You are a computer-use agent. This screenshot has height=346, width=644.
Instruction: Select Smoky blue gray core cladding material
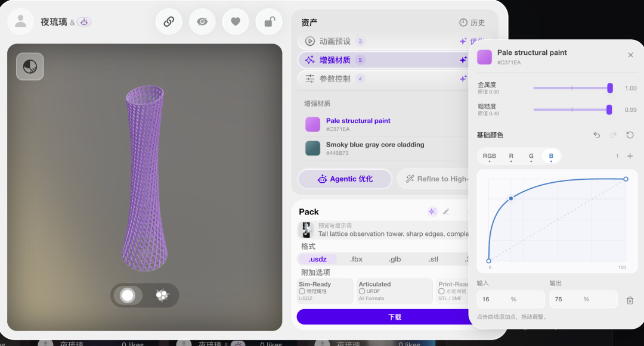pos(386,148)
